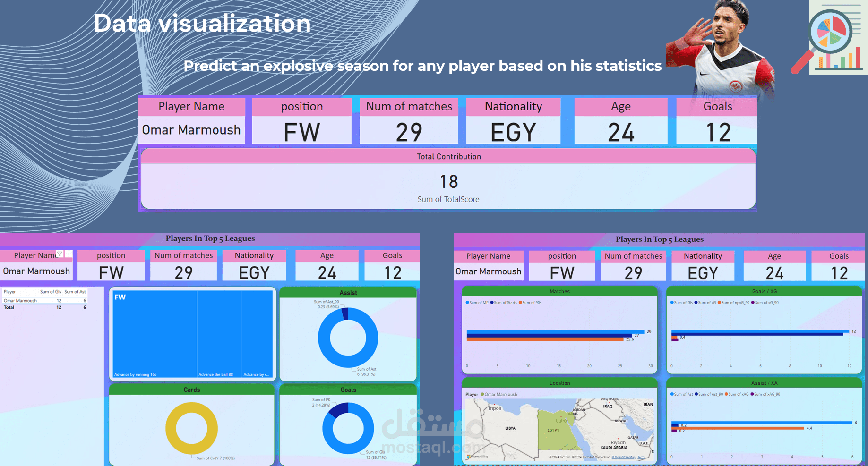Select the orange bar labeled 4.4 in Assist / XA
The width and height of the screenshot is (868, 466).
point(738,428)
